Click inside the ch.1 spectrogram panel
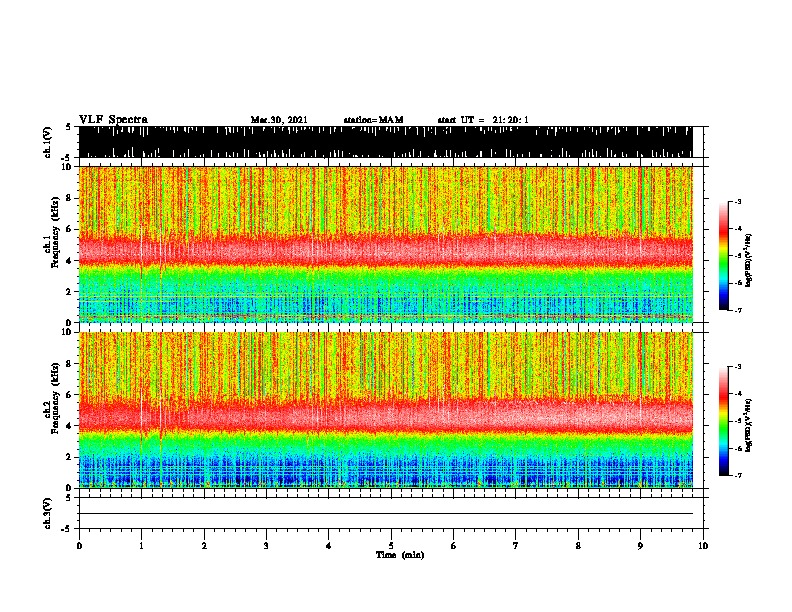Screen dimensions: 792x612 point(385,244)
